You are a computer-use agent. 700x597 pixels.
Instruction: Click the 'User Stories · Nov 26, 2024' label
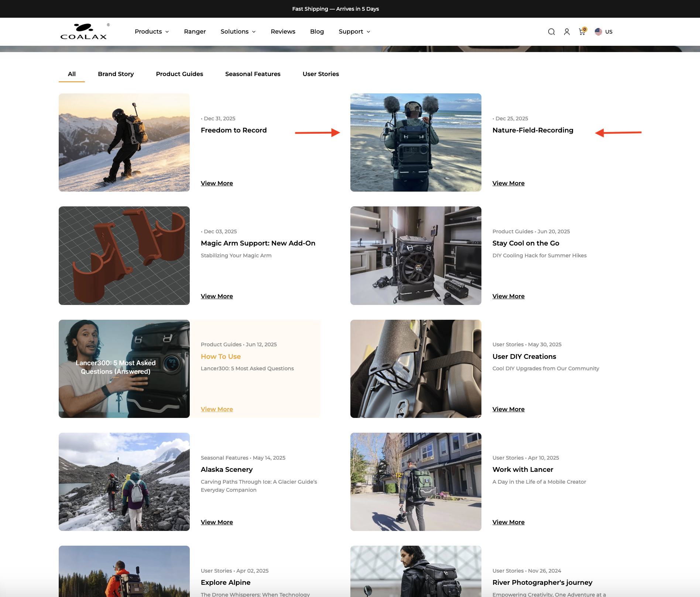[x=527, y=571]
